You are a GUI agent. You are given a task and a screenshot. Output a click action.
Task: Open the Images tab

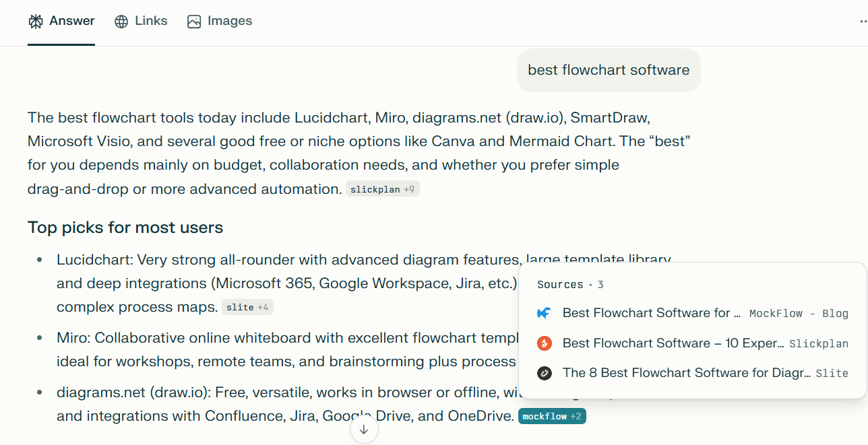[x=220, y=22]
